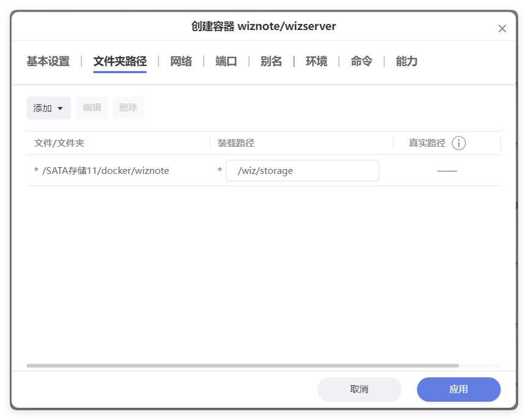Click the disabled 删除 button
The width and height of the screenshot is (528, 420).
coord(128,108)
